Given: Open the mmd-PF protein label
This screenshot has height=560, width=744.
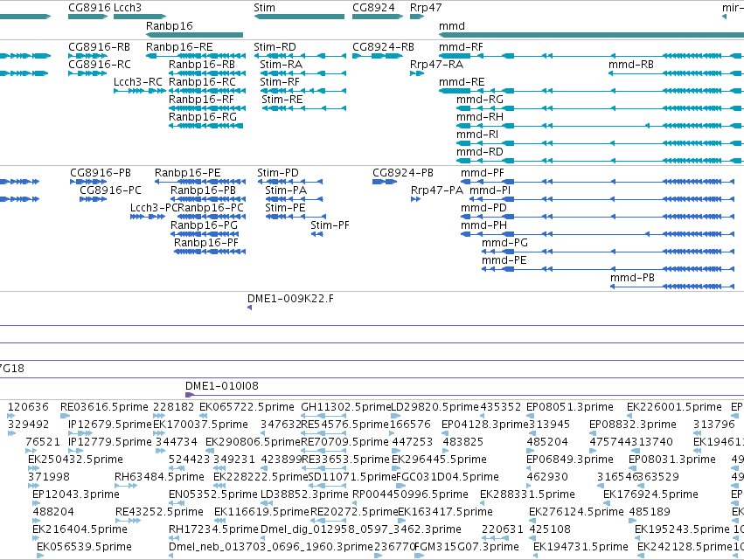Looking at the screenshot, I should coord(482,173).
